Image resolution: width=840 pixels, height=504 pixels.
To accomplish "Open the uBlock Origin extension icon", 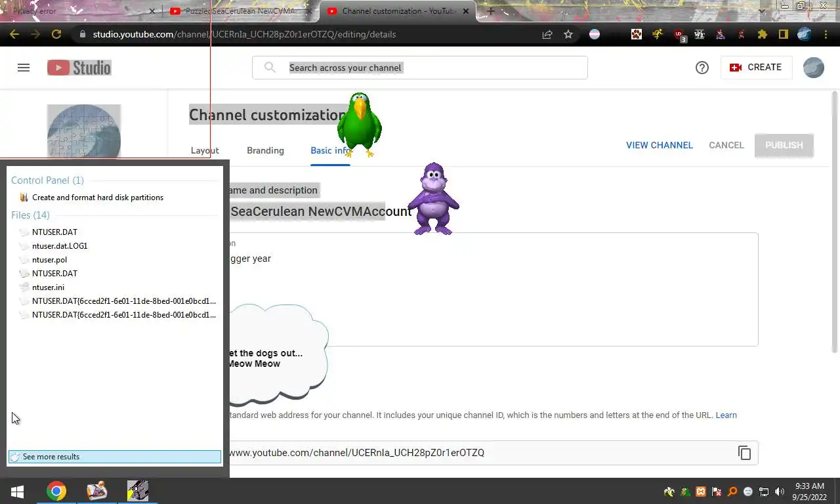I will [x=680, y=35].
